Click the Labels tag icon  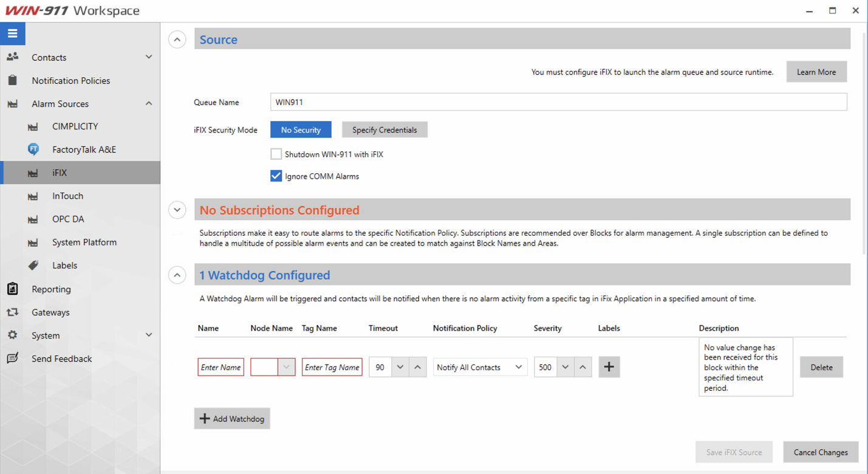coord(33,266)
